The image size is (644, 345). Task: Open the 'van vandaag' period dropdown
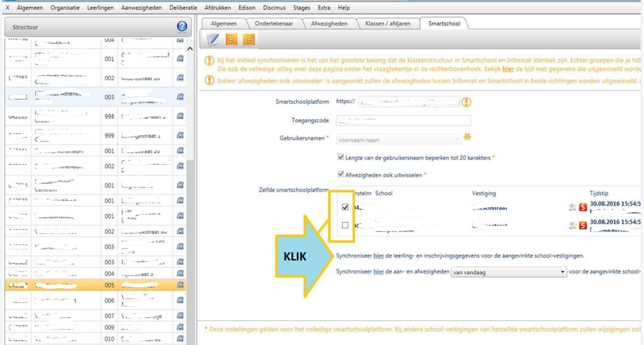[x=509, y=272]
